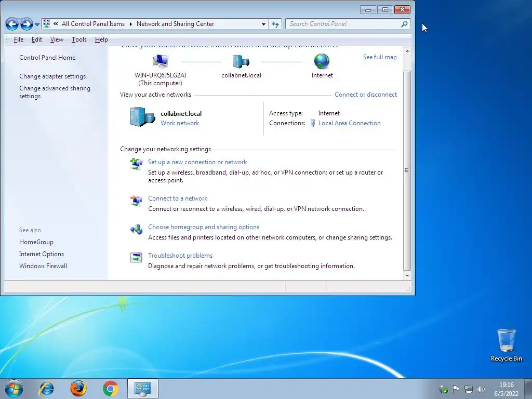
Task: Launch Google Chrome from taskbar
Action: click(x=110, y=389)
